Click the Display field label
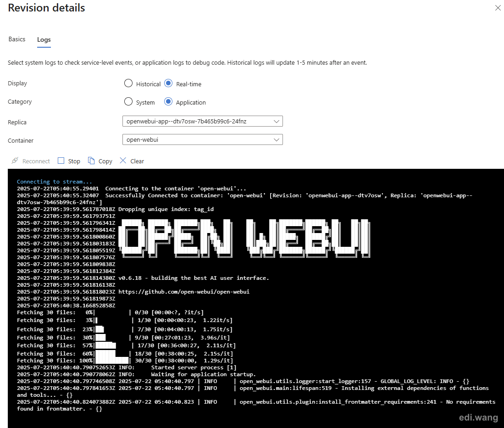The image size is (504, 428). coord(17,83)
